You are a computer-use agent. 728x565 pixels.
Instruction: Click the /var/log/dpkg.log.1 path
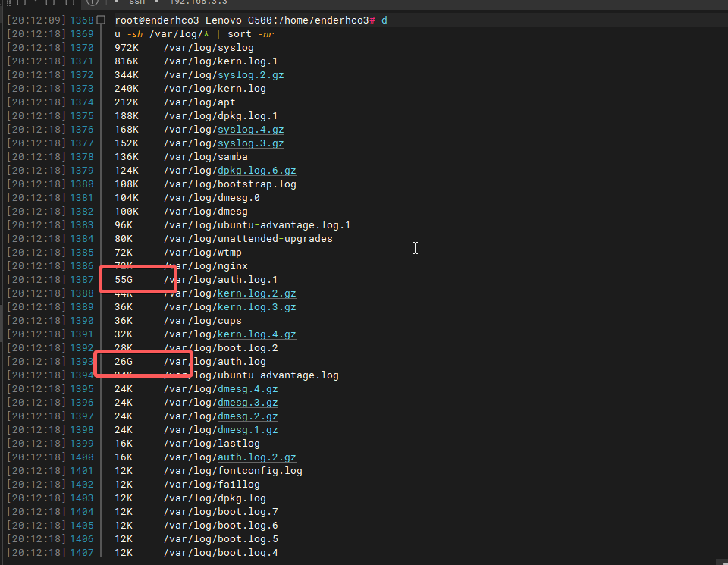(221, 115)
